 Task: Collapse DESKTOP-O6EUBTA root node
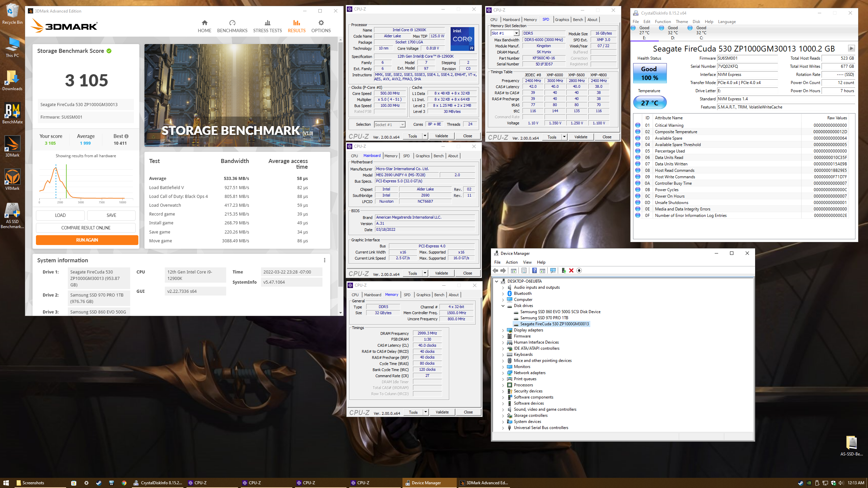coord(497,281)
